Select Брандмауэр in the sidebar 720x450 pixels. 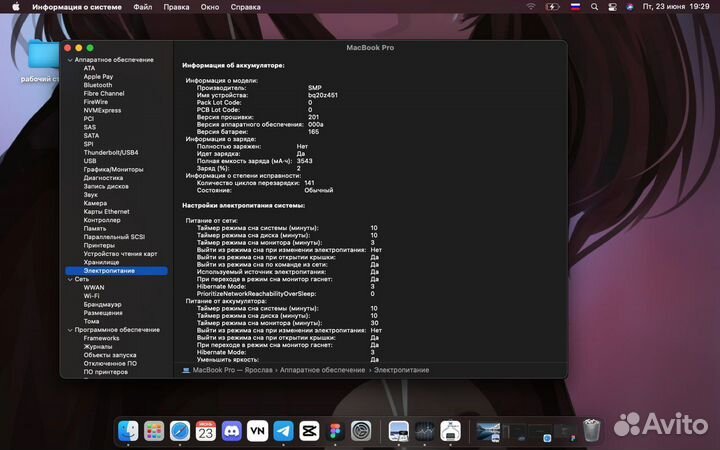[102, 304]
